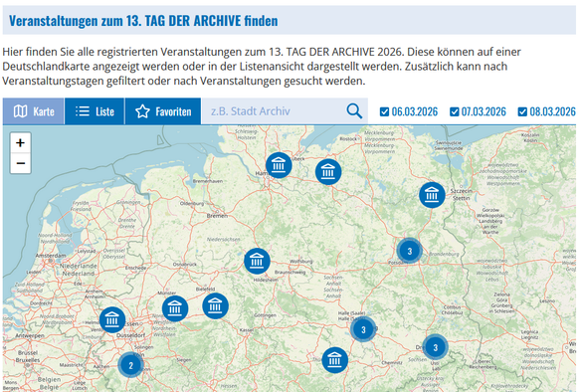This screenshot has width=582, height=392.
Task: Disable the 08.03.2026 date filter
Action: pyautogui.click(x=522, y=111)
